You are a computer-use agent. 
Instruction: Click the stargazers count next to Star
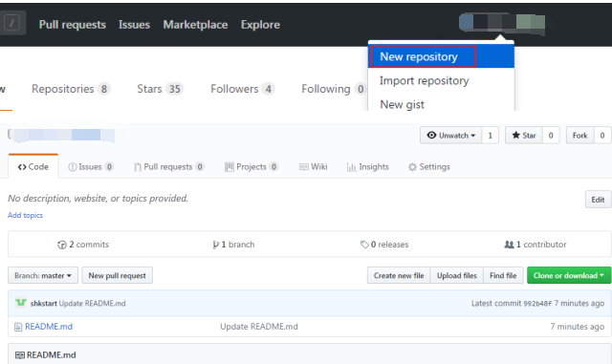point(551,136)
